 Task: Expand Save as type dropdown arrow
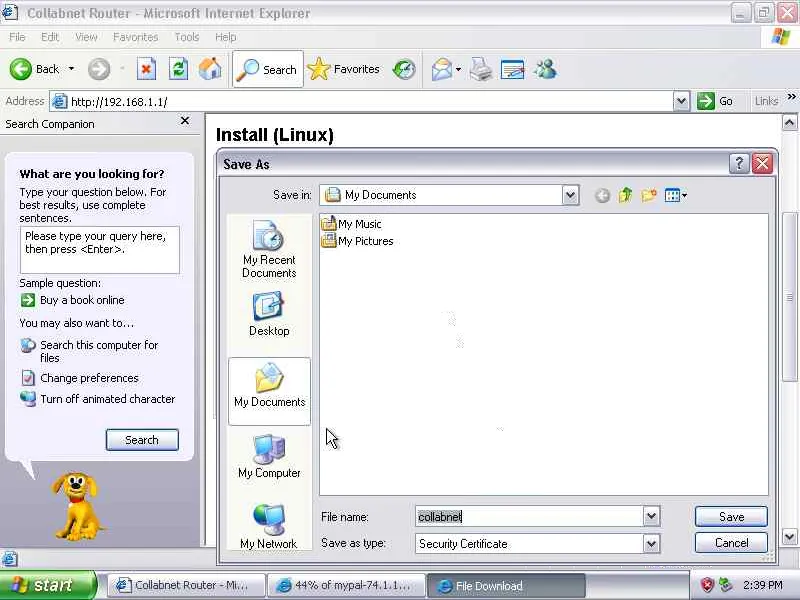click(x=652, y=543)
